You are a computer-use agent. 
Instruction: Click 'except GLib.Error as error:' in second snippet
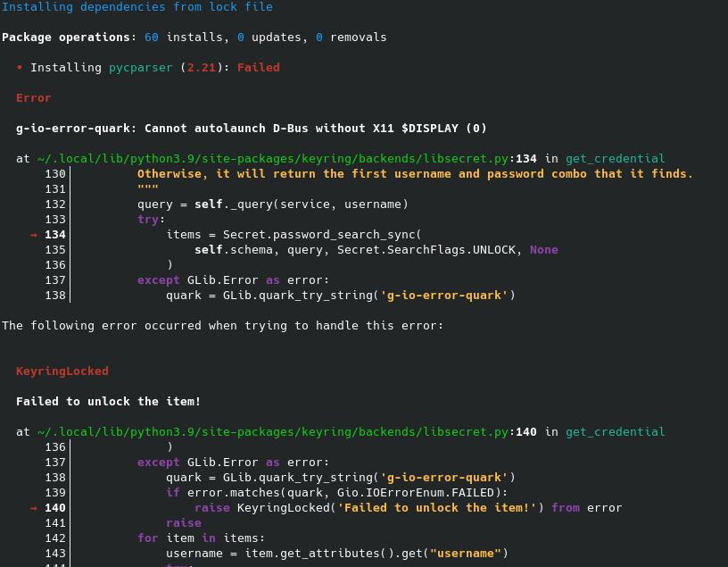click(233, 463)
